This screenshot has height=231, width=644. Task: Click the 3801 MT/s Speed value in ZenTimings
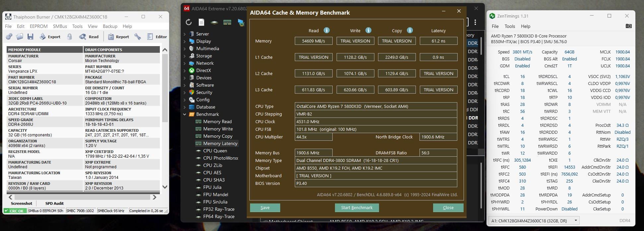522,52
